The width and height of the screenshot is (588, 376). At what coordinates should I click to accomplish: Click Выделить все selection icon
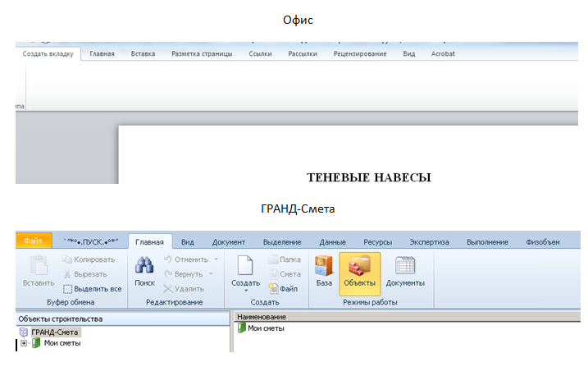pyautogui.click(x=67, y=289)
